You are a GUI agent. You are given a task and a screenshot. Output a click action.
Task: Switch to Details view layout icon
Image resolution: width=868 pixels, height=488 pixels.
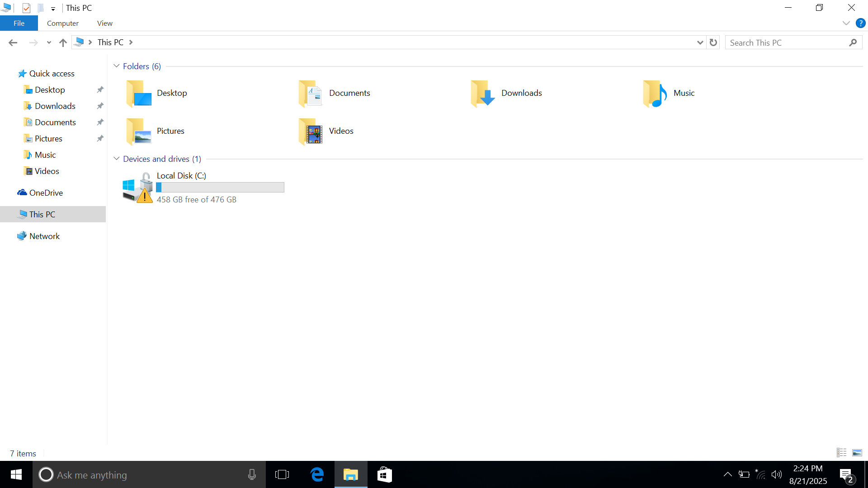point(842,453)
